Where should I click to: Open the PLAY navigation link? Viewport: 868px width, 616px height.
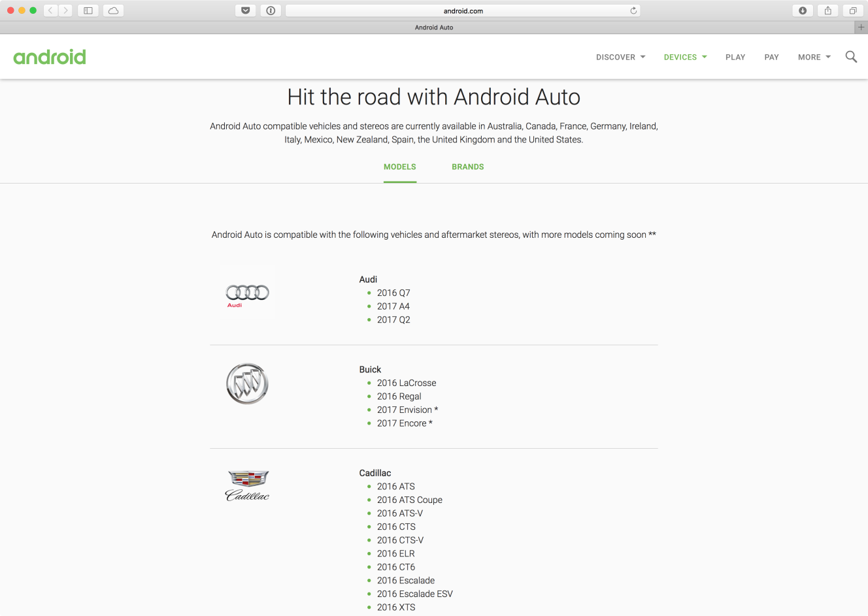click(x=735, y=57)
